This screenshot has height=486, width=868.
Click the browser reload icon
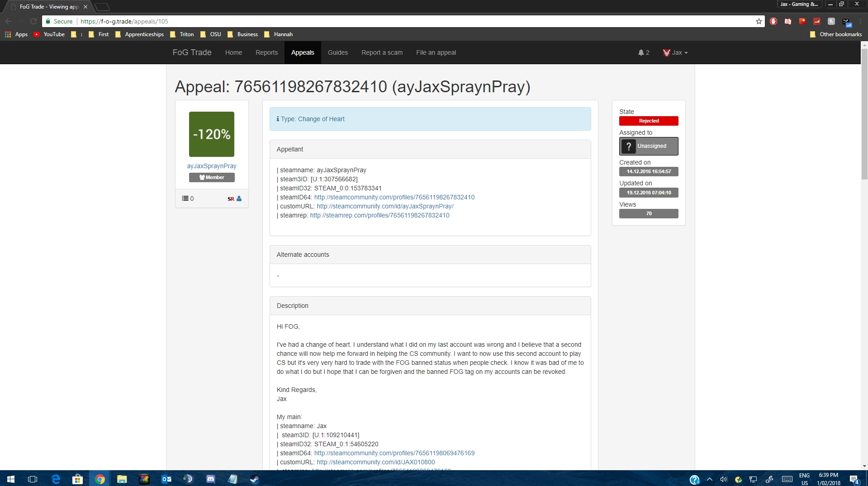click(33, 21)
